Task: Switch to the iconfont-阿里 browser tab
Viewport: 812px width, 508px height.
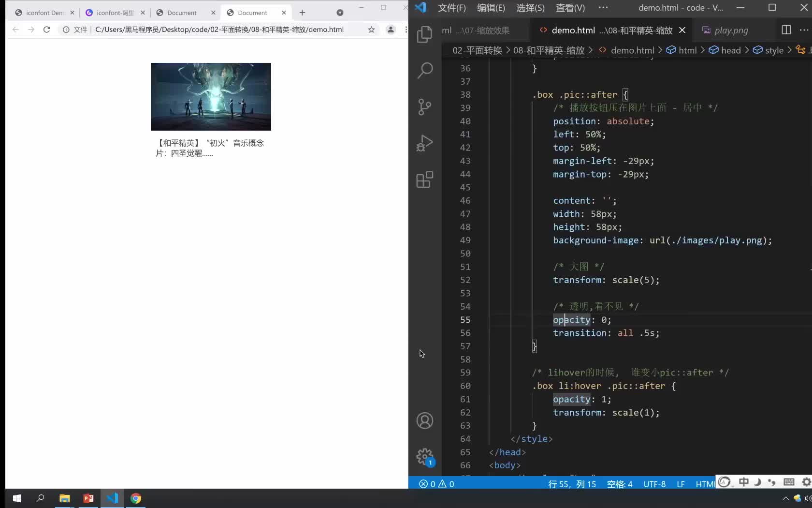Action: 115,13
